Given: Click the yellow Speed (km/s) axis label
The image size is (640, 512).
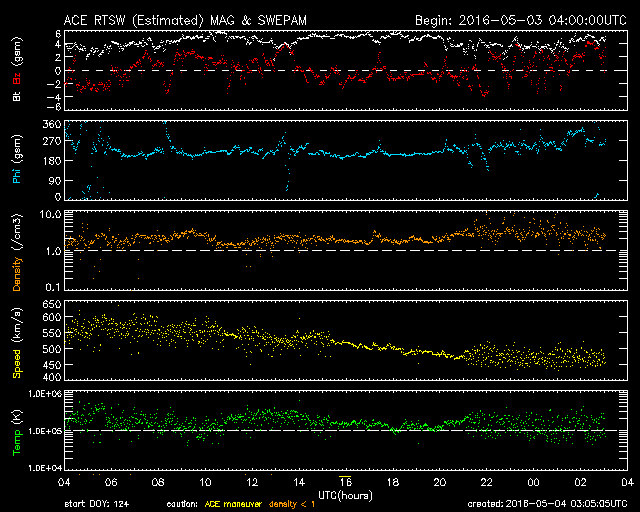Looking at the screenshot, I should click(17, 343).
